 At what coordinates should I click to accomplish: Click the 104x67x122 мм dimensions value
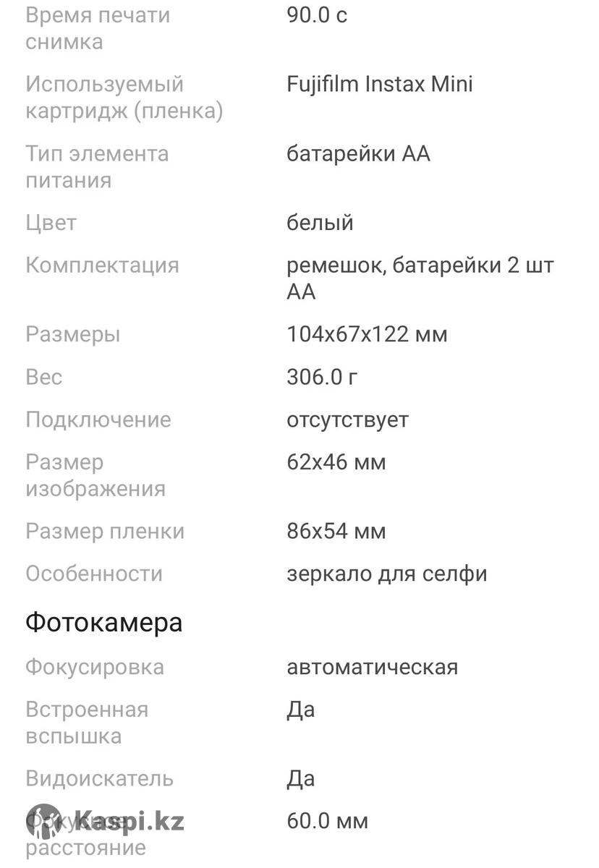(x=367, y=334)
